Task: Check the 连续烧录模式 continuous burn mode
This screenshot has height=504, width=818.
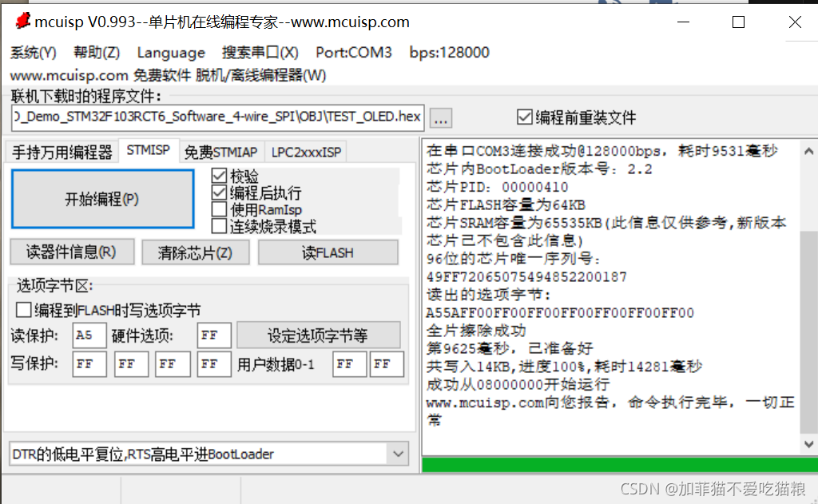Action: [x=218, y=225]
